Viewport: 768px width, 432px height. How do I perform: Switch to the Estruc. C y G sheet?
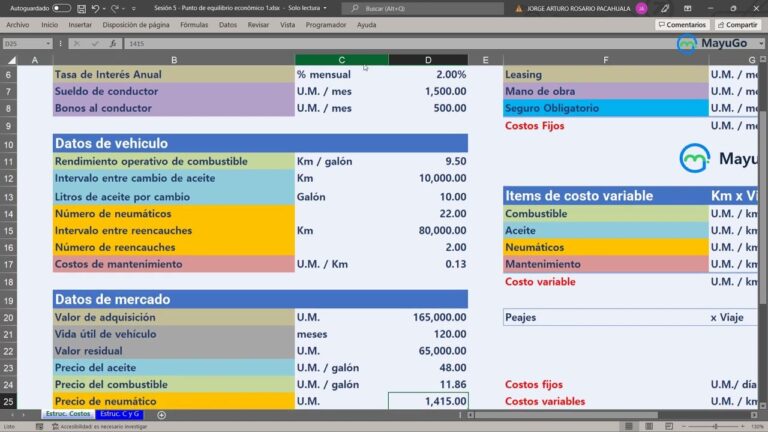point(120,414)
